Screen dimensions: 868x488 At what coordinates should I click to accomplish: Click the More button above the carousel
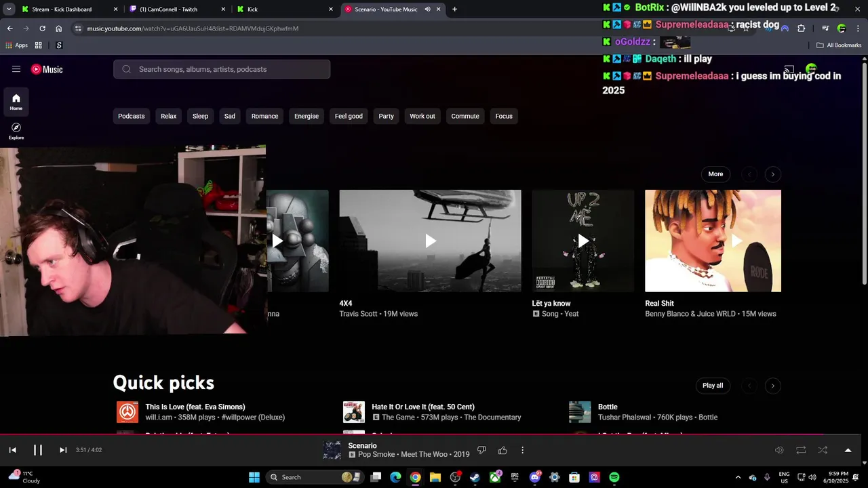coord(715,174)
